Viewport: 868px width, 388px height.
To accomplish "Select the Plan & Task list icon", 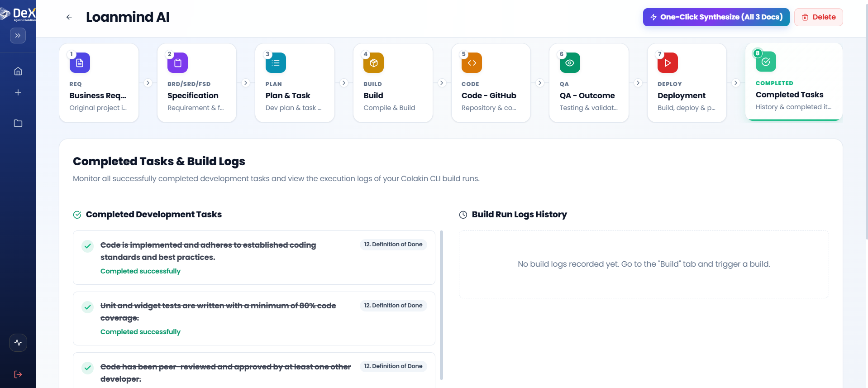I will click(276, 63).
